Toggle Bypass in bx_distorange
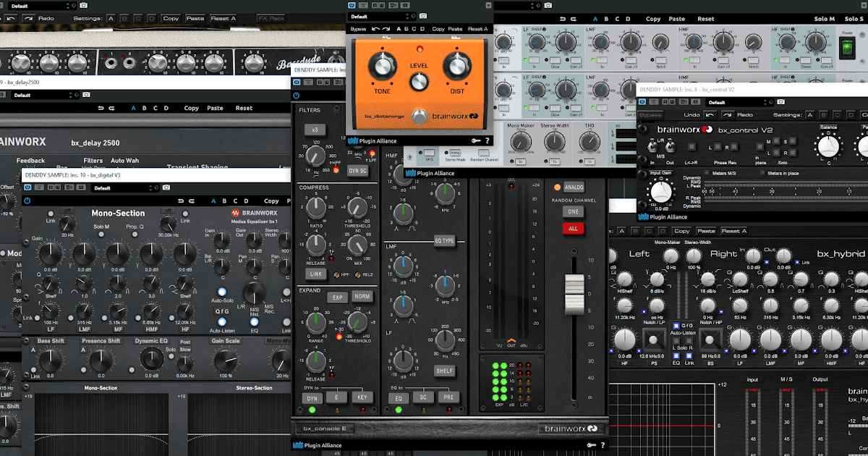The height and width of the screenshot is (456, 868). 358,29
